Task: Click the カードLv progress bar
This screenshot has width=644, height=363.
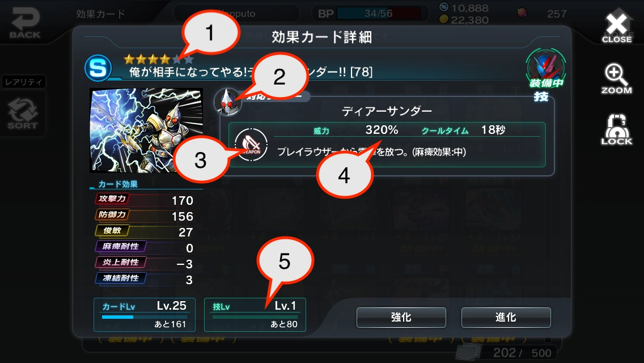Action: click(x=144, y=317)
